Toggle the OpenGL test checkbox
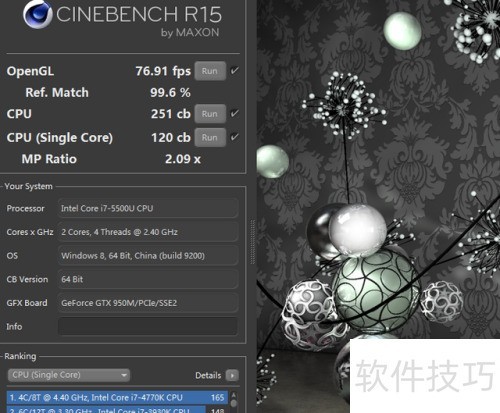Screen dimensions: 500x413 (235, 71)
